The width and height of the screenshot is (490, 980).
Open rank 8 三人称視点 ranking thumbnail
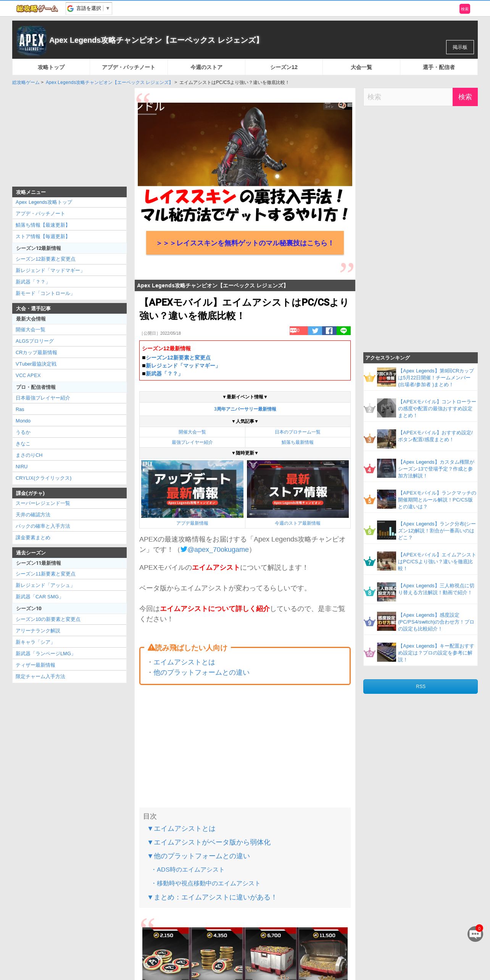point(387,592)
